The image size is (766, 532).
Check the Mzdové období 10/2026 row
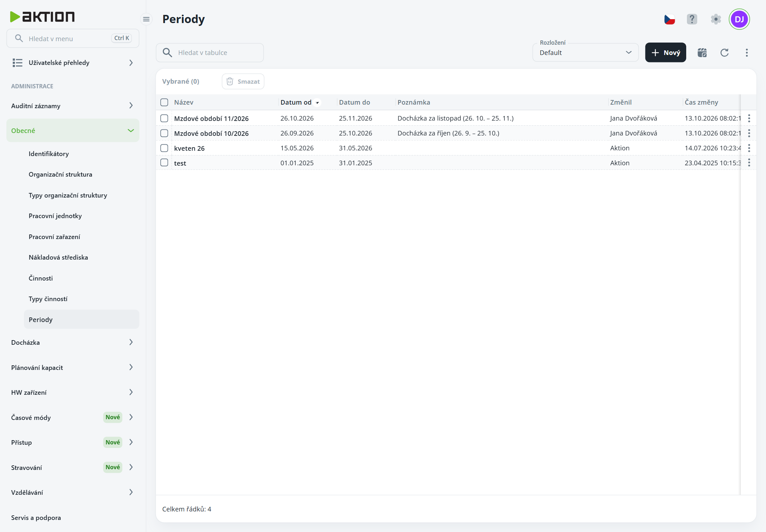[164, 133]
